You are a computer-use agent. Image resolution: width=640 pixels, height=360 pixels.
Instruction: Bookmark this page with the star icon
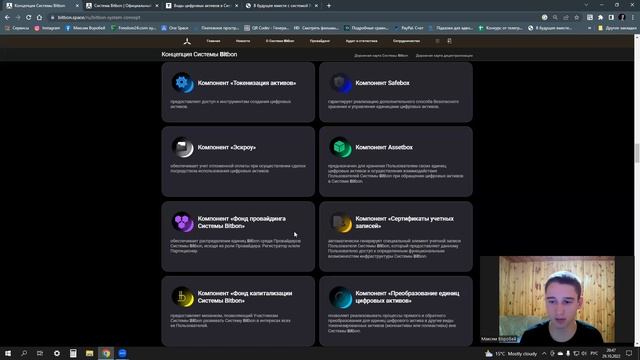point(576,18)
